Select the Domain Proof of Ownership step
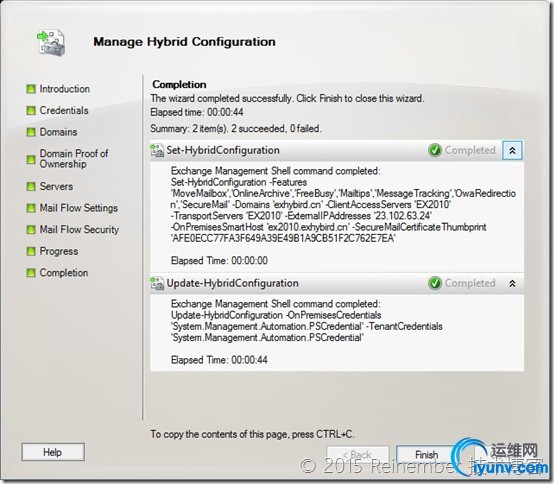This screenshot has width=554, height=484. point(74,159)
